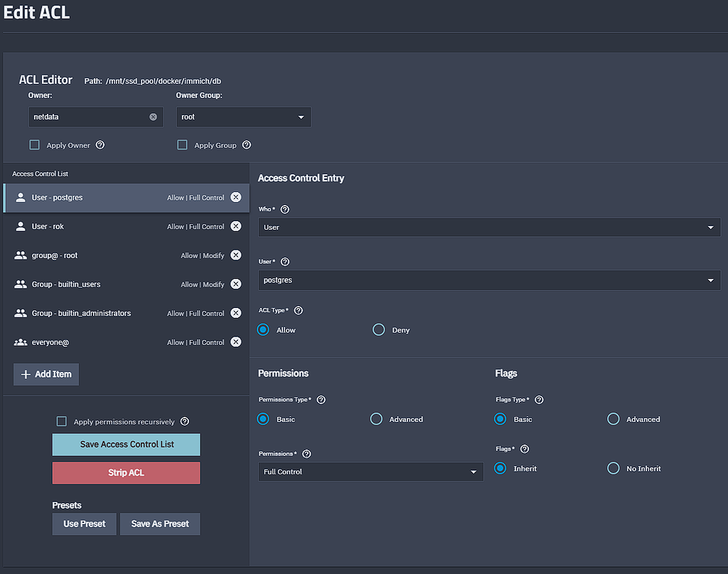Switch Permissions Type to Advanced
The width and height of the screenshot is (728, 574).
[376, 420]
